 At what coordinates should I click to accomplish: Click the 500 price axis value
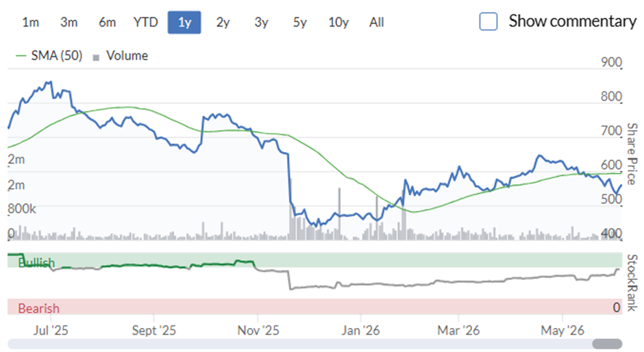[x=611, y=199]
